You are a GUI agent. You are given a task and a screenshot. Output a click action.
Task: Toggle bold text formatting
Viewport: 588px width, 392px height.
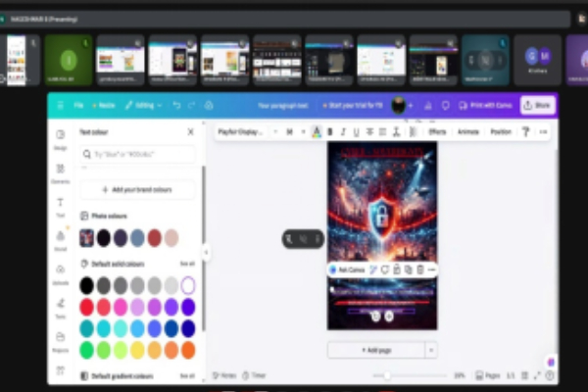tap(330, 131)
